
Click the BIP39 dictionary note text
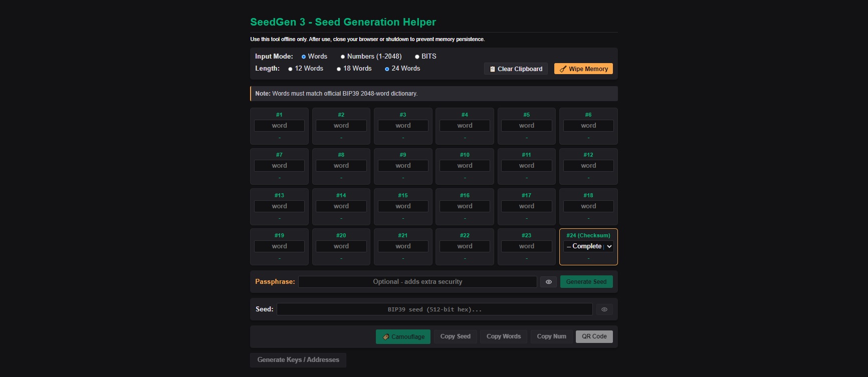(x=336, y=94)
